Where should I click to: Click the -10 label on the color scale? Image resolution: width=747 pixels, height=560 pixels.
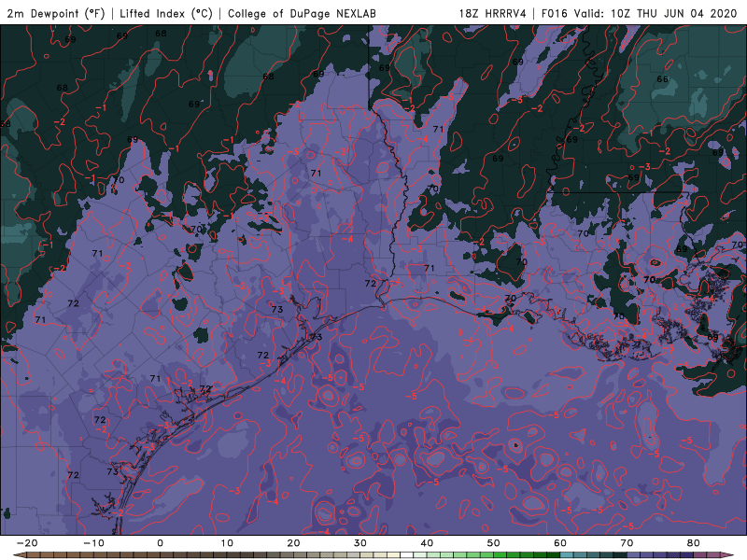93,543
